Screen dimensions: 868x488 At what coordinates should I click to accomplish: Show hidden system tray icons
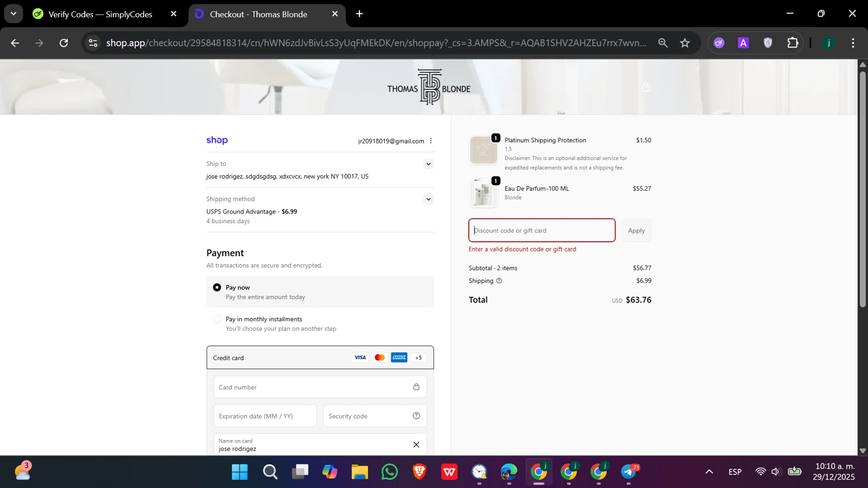(x=709, y=472)
